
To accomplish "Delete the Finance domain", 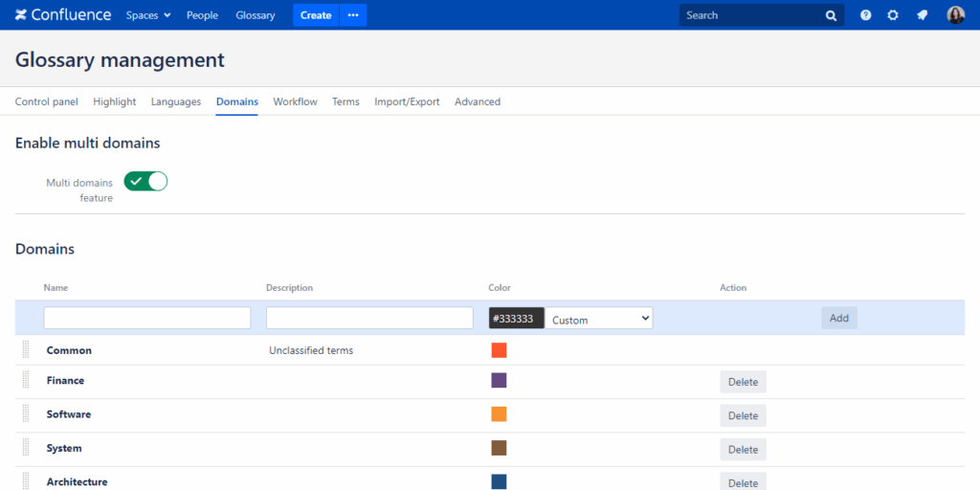I will tap(743, 382).
